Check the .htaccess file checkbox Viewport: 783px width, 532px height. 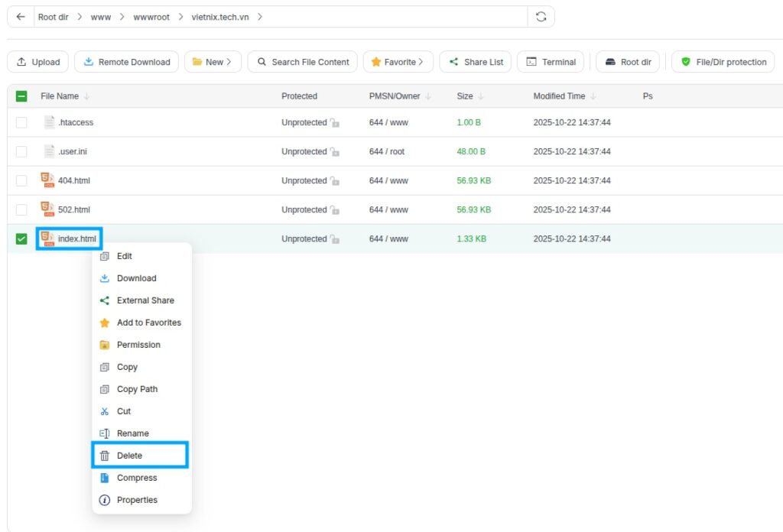(21, 122)
